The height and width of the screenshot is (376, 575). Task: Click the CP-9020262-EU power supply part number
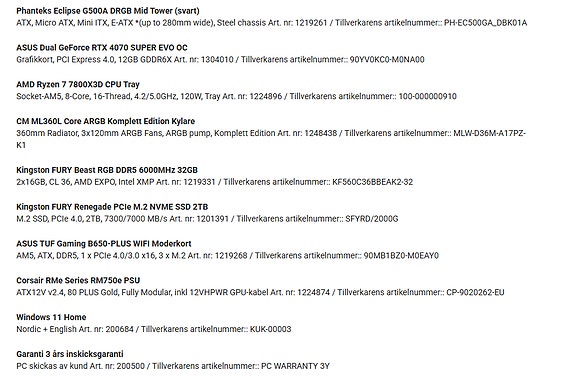pyautogui.click(x=475, y=292)
